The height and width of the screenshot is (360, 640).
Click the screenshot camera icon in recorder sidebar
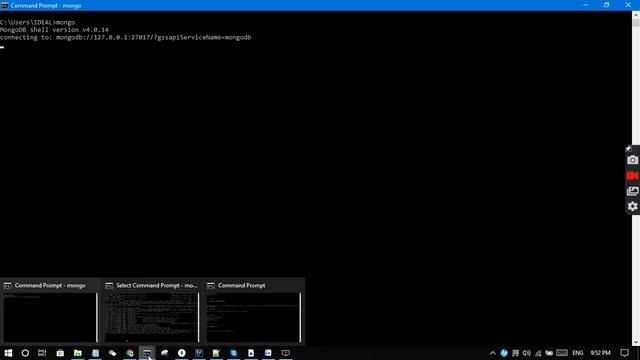[632, 160]
